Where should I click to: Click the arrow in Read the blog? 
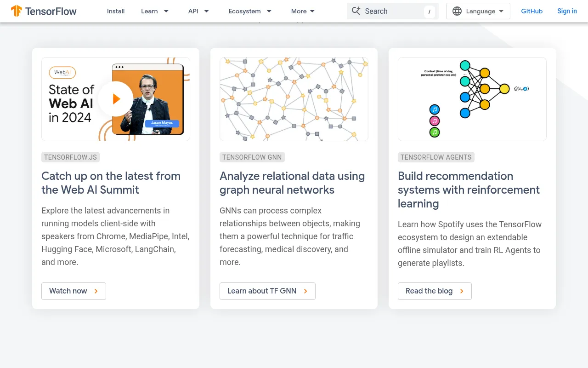(x=462, y=291)
